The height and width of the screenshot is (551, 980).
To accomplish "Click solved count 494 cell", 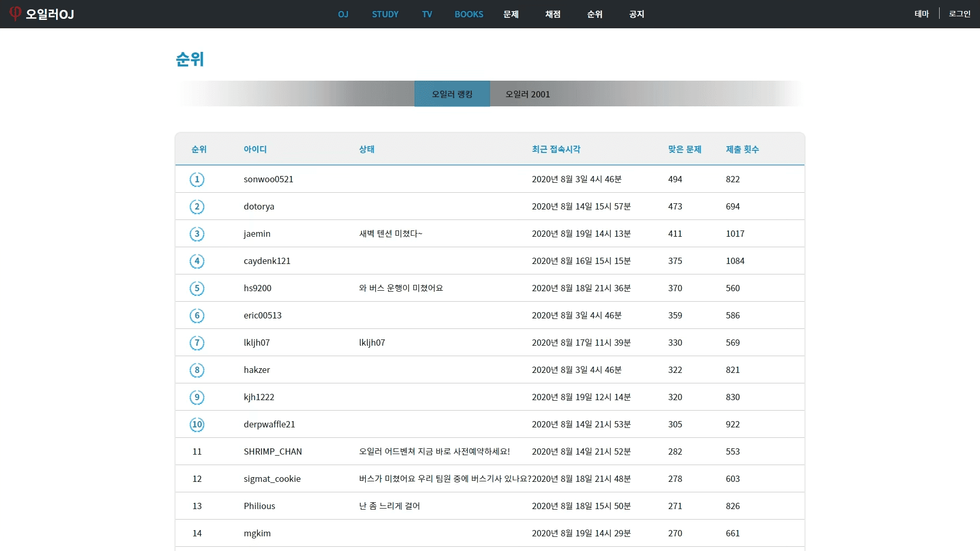I will [675, 179].
